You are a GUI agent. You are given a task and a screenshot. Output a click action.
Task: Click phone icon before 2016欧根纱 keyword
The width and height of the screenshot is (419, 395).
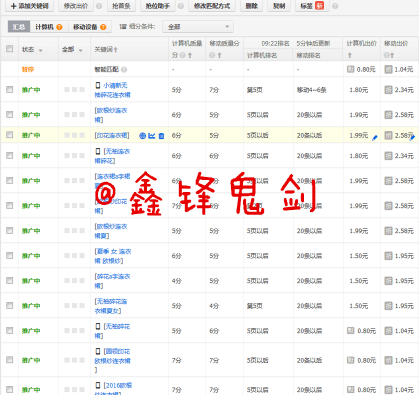coord(98,385)
